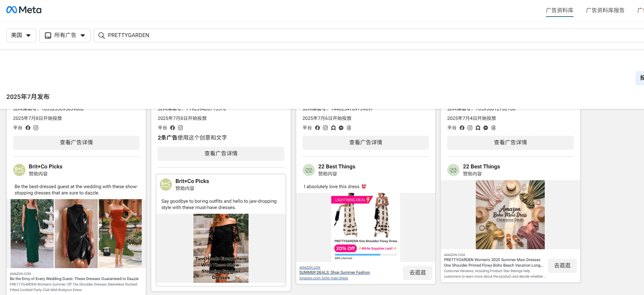Click '2条广告使用这个创意和文字' text
Image resolution: width=644 pixels, height=295 pixels.
tap(192, 138)
